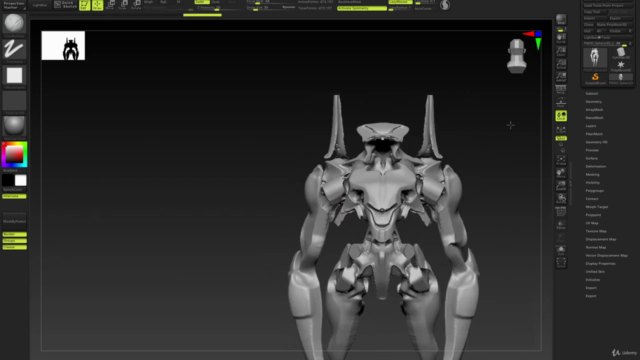
Task: Click the ZBrush logo at top
Action: (445, 5)
